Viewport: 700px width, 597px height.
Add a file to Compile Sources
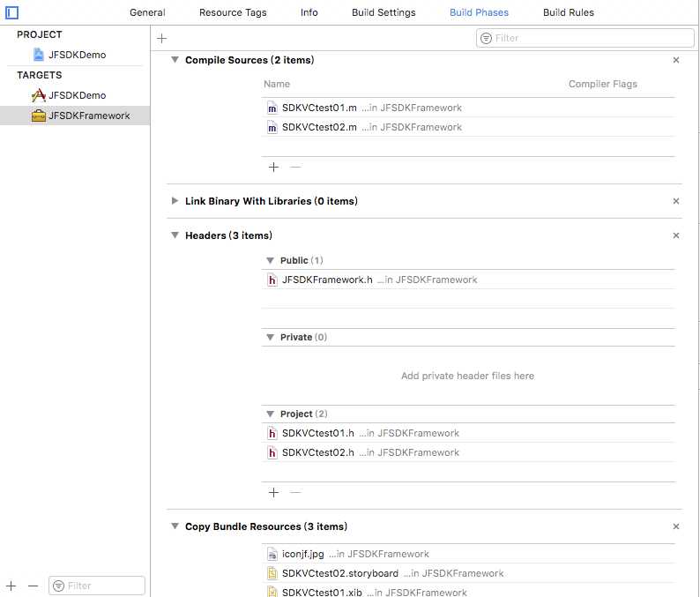pos(273,167)
